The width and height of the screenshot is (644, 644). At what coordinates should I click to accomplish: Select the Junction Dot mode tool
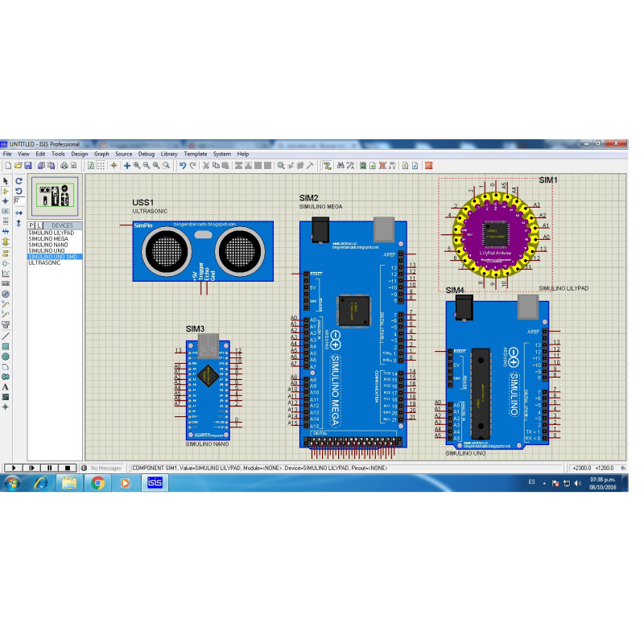pyautogui.click(x=6, y=201)
